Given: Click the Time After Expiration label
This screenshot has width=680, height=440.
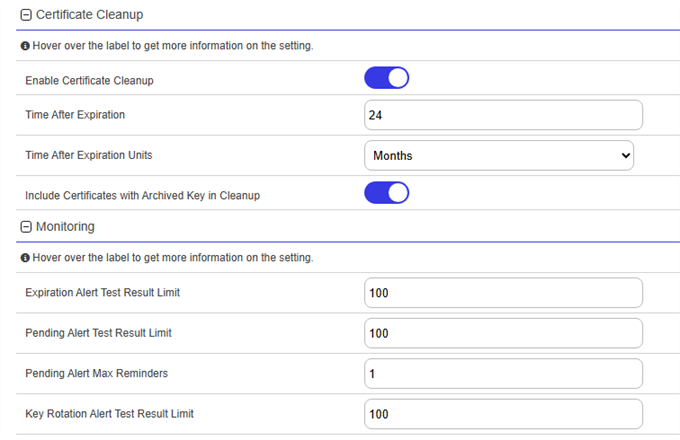Looking at the screenshot, I should 75,115.
